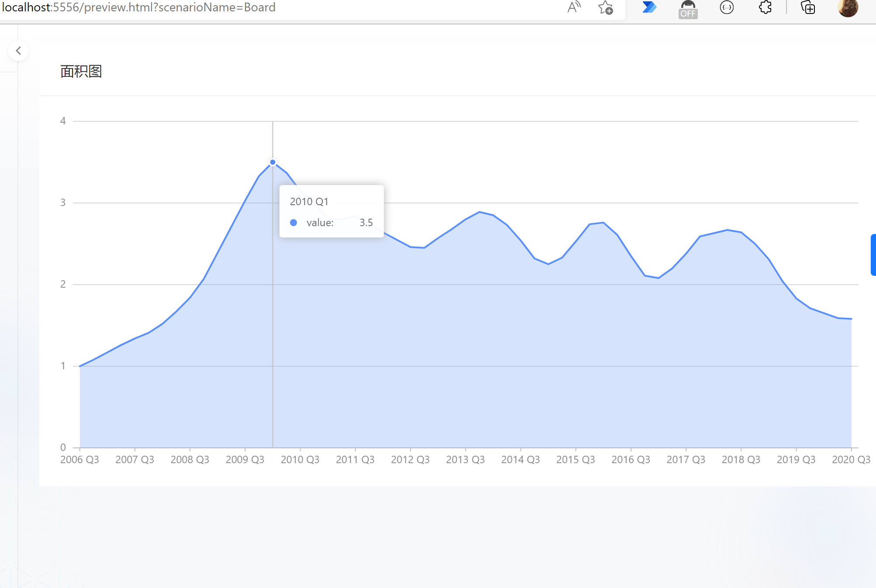Open the curly-braces JSON extension
Viewport: 876px width, 588px height.
coord(727,7)
